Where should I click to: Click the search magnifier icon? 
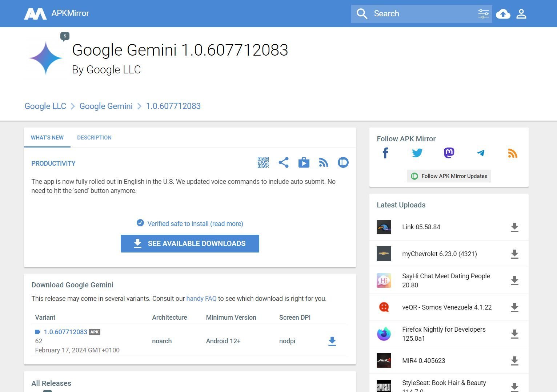362,14
